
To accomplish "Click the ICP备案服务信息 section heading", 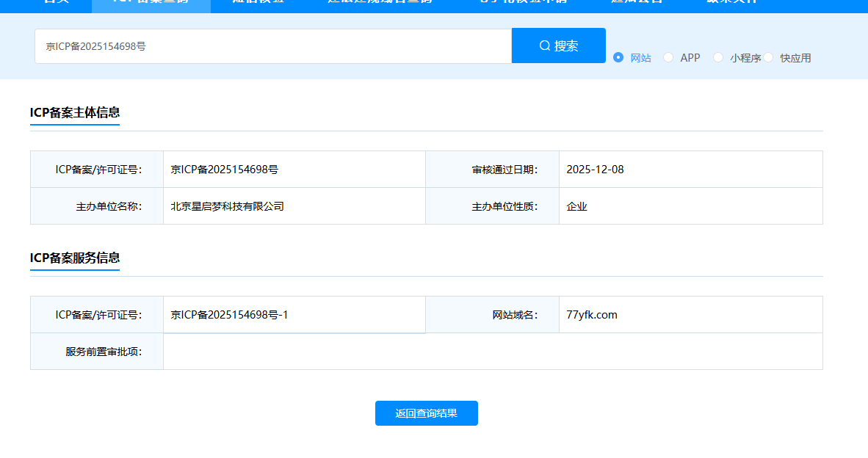I will click(x=75, y=258).
